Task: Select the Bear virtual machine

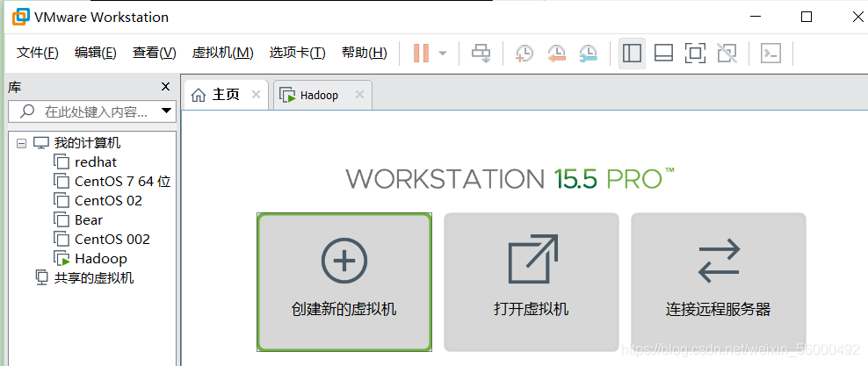Action: point(89,220)
